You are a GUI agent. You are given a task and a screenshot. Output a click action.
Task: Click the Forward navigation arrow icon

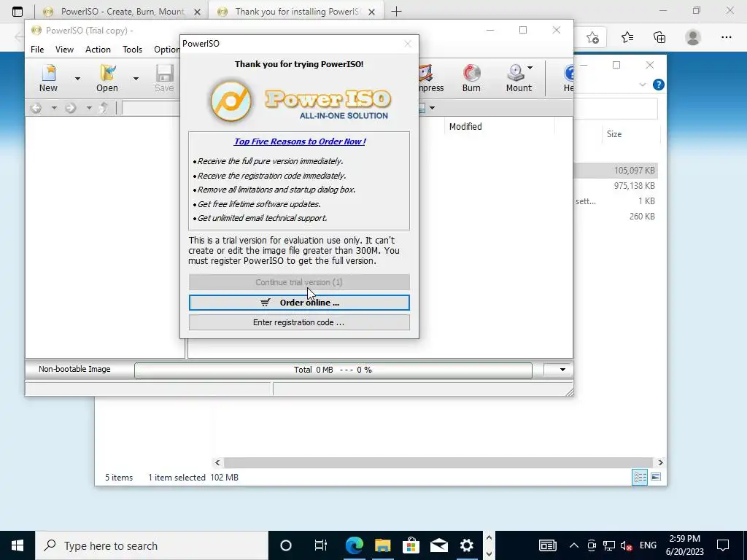71,108
